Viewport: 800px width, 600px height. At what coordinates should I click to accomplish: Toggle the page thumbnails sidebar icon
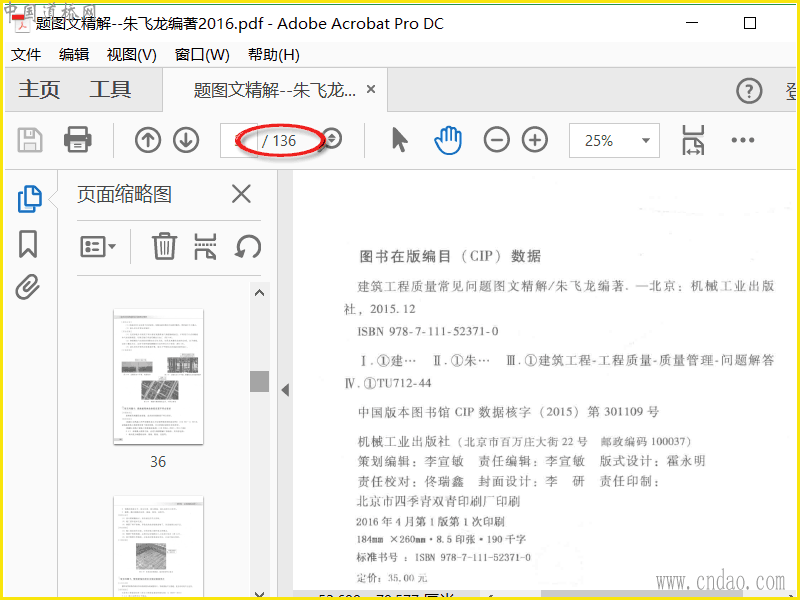click(30, 198)
